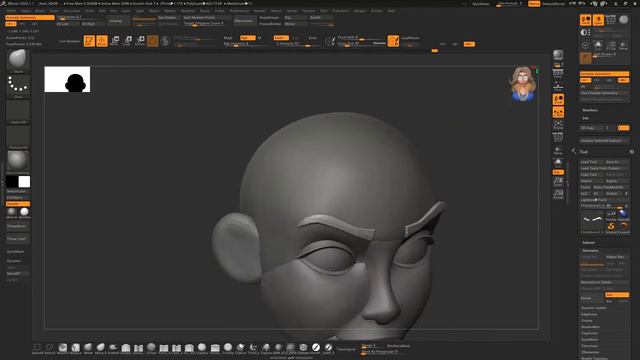This screenshot has width=640, height=360.
Task: Expand EdgeLoop subsection
Action: (589, 314)
